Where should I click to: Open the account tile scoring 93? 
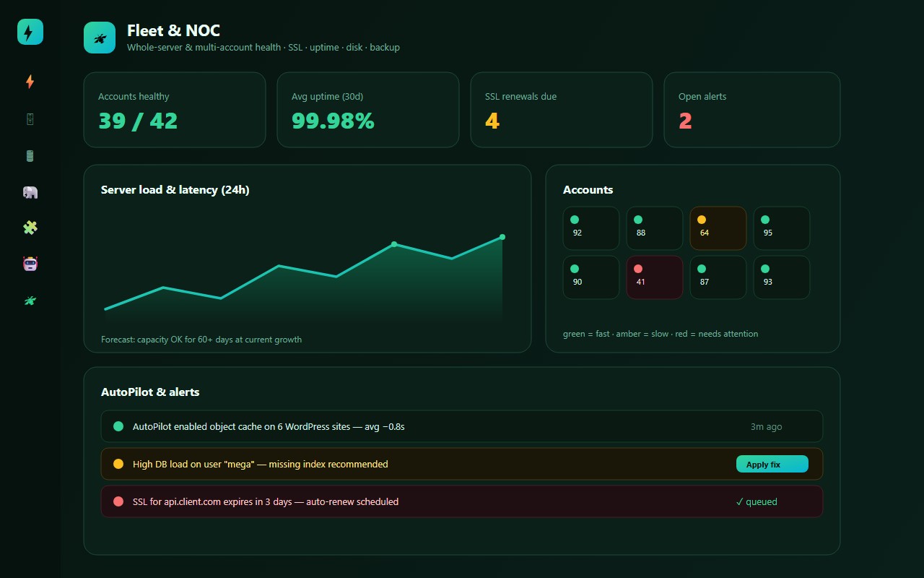[782, 277]
